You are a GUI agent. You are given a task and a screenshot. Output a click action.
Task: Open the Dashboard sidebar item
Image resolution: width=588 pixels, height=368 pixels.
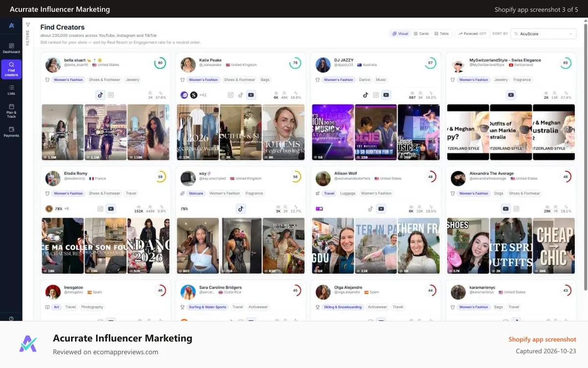[11, 48]
